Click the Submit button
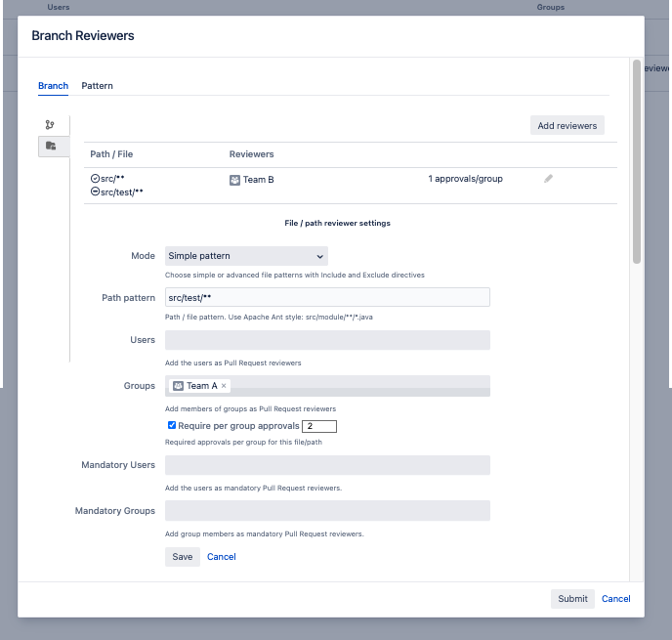This screenshot has height=640, width=672. pos(572,599)
